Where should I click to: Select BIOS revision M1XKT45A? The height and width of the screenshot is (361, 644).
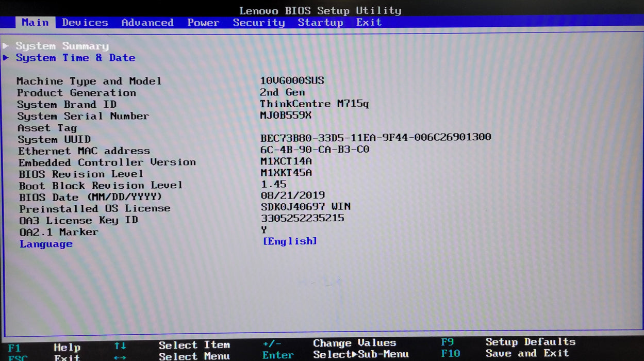286,173
